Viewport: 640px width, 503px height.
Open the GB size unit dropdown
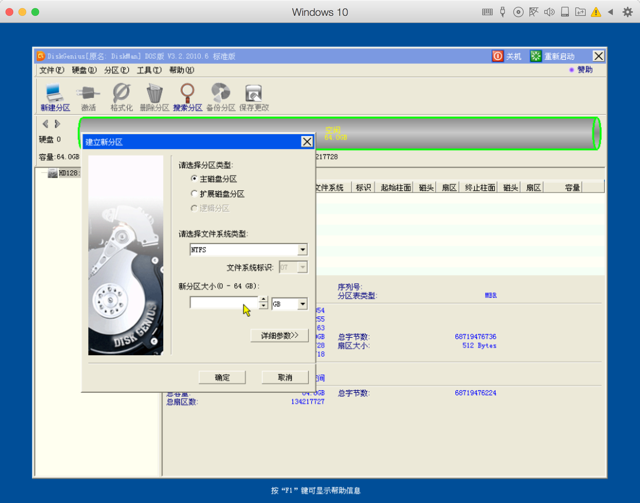tap(302, 304)
